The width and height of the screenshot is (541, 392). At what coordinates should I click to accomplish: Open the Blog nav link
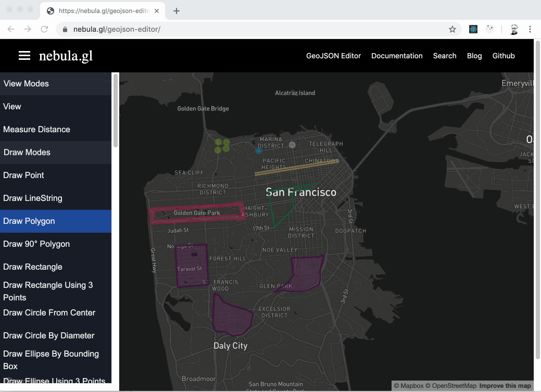[x=474, y=56]
